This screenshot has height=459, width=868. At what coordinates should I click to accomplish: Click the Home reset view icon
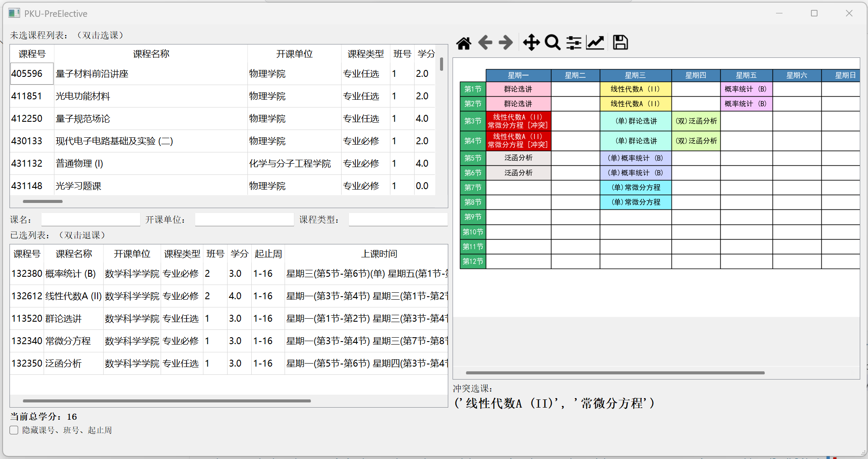(464, 43)
